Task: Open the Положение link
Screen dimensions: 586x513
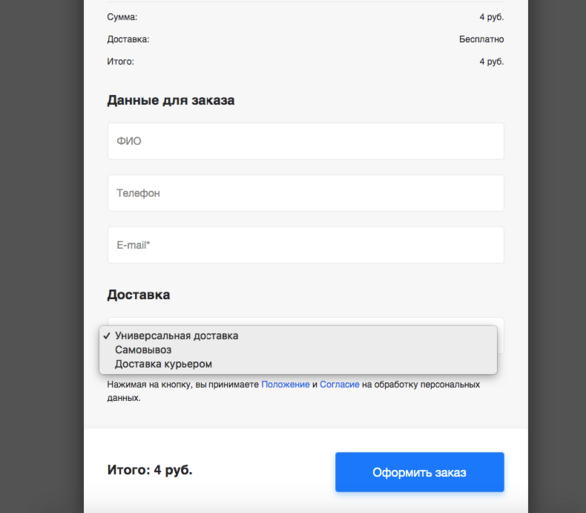Action: (285, 384)
